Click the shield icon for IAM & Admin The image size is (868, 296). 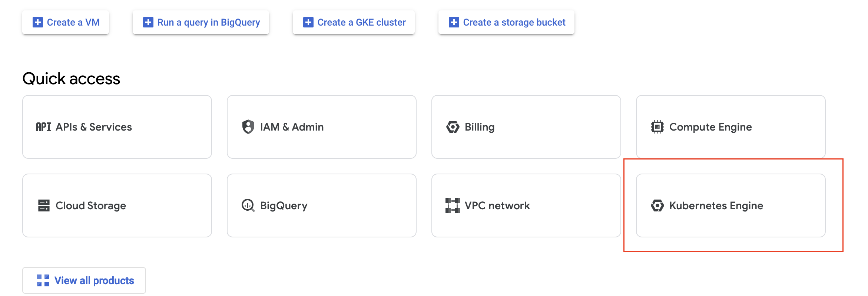click(x=248, y=127)
